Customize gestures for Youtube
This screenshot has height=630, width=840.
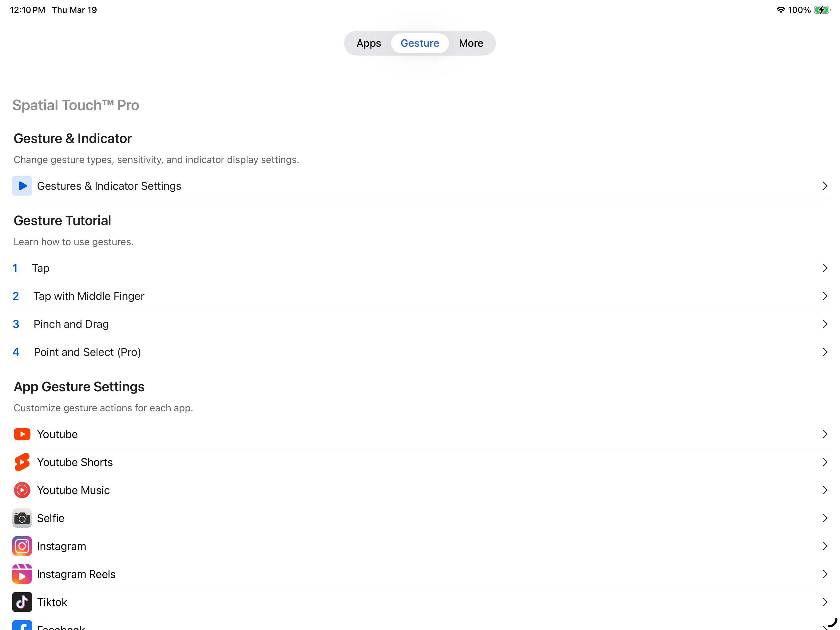[420, 434]
